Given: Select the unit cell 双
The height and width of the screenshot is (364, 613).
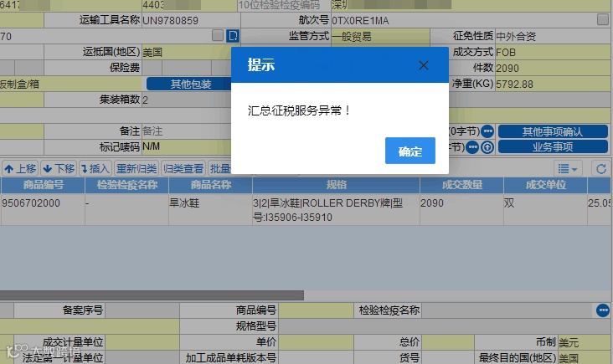Looking at the screenshot, I should tap(546, 210).
